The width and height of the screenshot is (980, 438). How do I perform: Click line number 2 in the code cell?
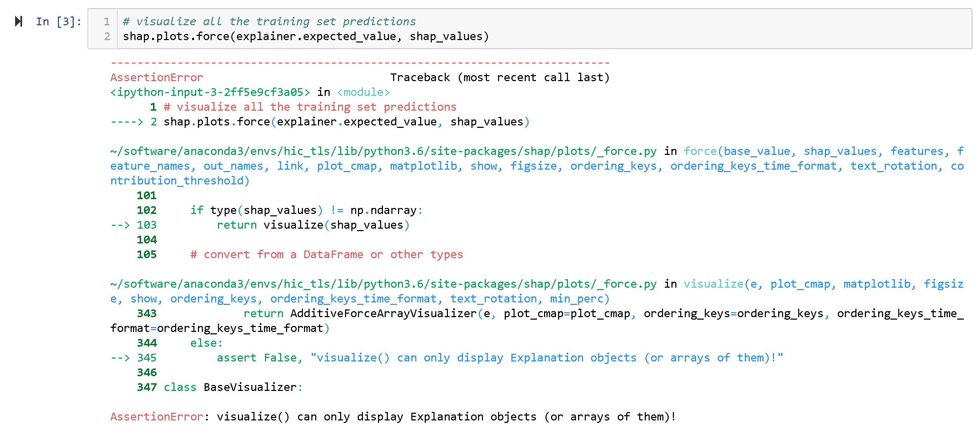coord(107,36)
